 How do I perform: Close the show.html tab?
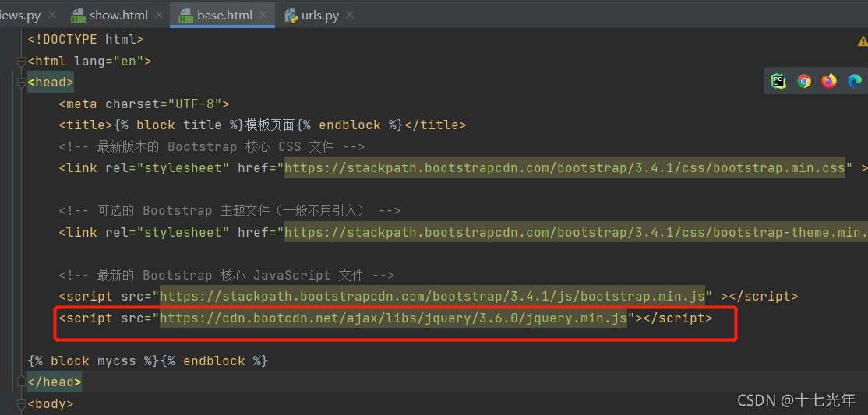(158, 15)
